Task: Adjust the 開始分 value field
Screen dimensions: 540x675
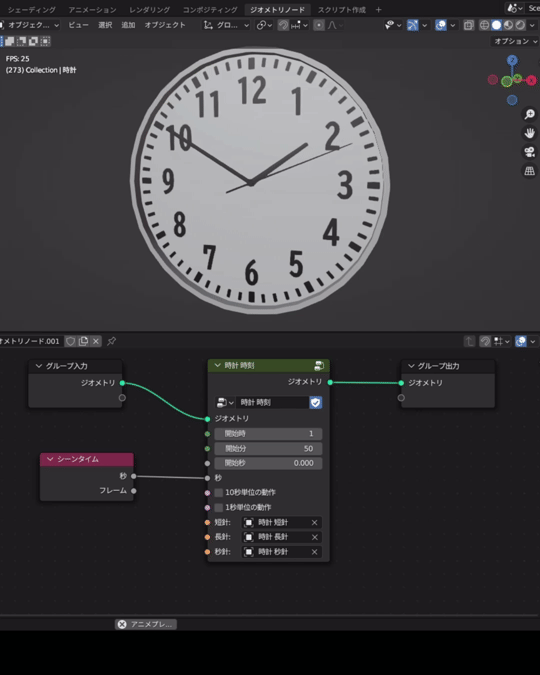Action: pos(268,449)
